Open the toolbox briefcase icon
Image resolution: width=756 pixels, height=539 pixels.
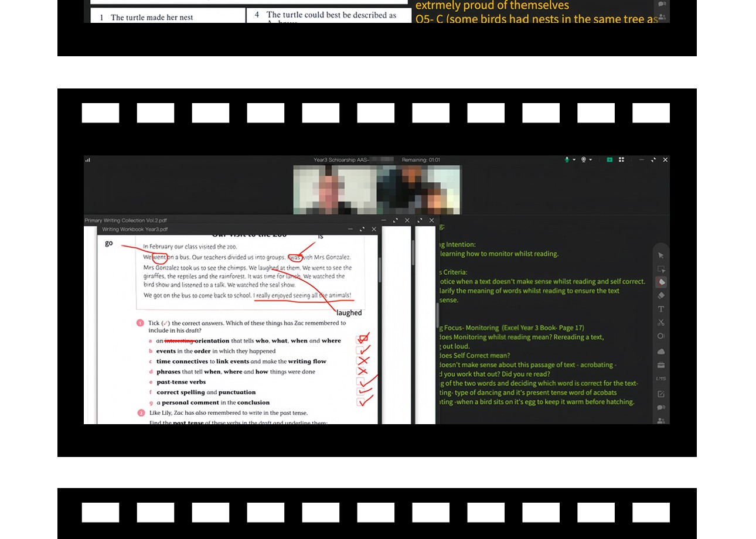(x=661, y=364)
